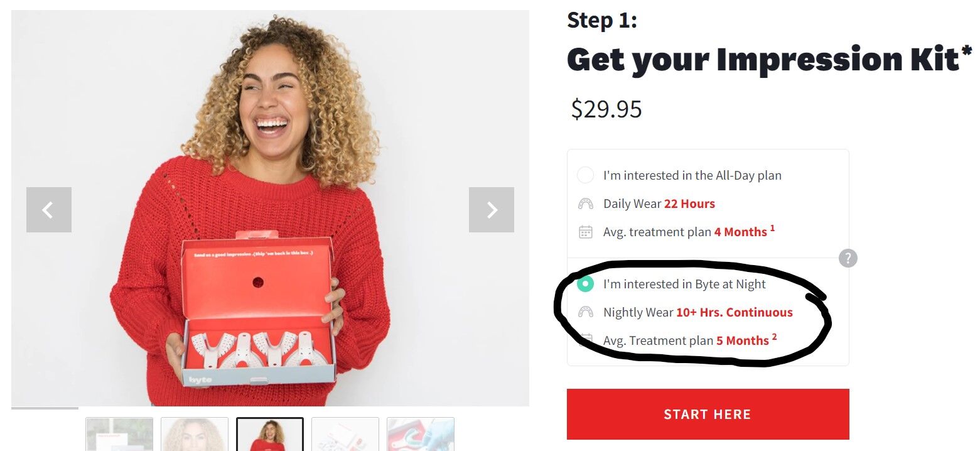Click footnote 1 next to 4 Months

(773, 228)
